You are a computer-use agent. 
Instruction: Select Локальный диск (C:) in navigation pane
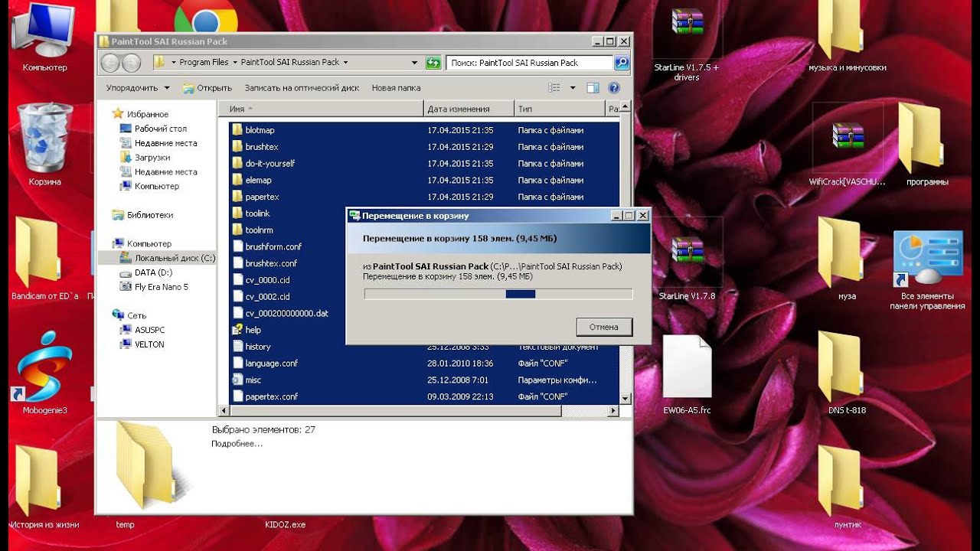[x=168, y=258]
